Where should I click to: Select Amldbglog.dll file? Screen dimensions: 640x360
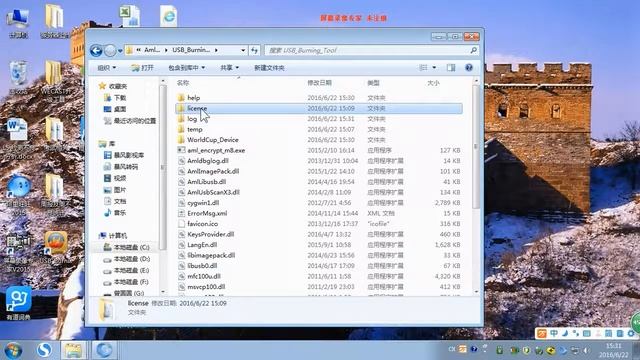319,161
